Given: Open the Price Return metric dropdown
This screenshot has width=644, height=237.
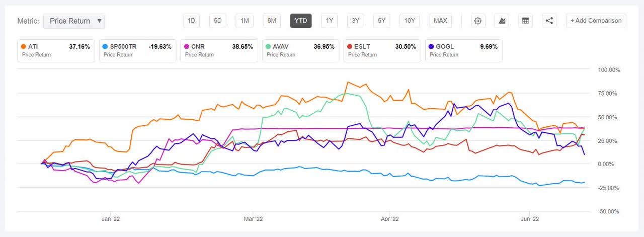Looking at the screenshot, I should [74, 21].
